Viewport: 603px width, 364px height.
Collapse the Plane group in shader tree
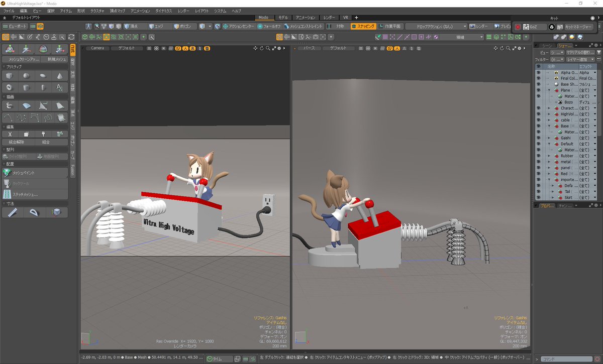[x=549, y=90]
